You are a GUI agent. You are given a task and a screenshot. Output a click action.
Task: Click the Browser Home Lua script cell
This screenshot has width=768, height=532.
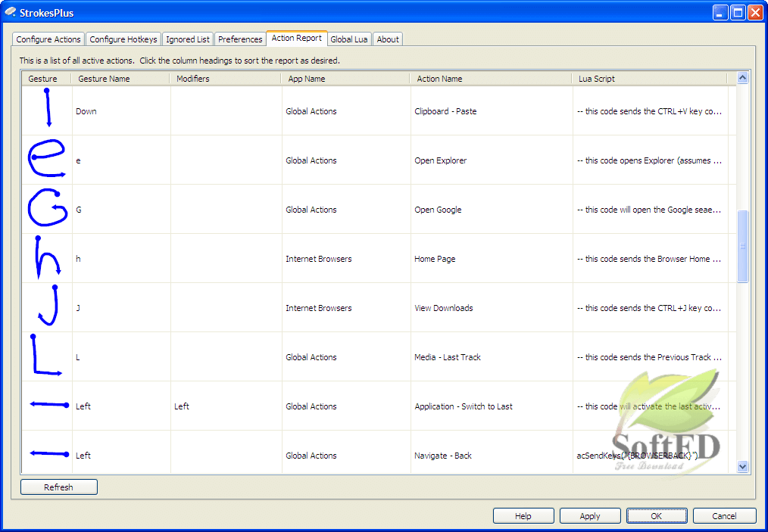(650, 259)
